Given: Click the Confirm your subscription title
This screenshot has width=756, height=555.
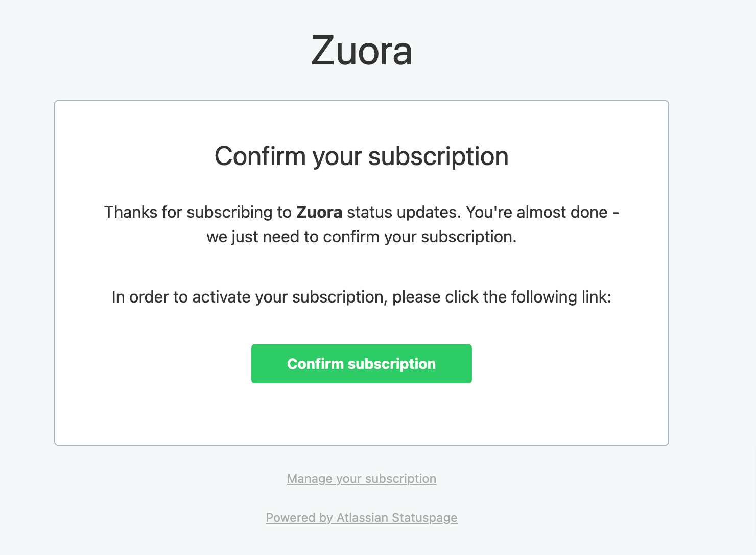Looking at the screenshot, I should click(x=362, y=156).
